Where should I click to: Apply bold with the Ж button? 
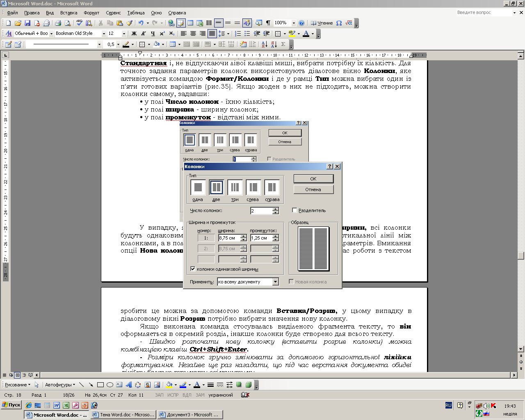coord(134,34)
